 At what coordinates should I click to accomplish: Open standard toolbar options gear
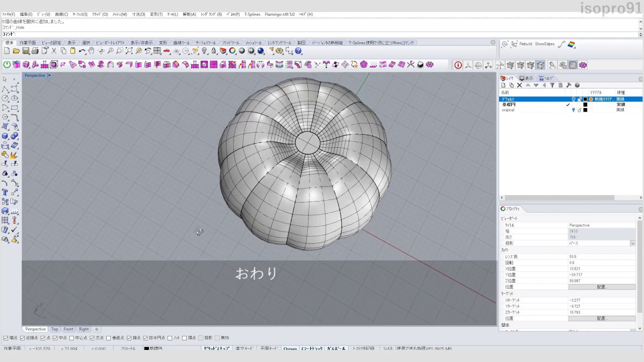click(x=493, y=43)
